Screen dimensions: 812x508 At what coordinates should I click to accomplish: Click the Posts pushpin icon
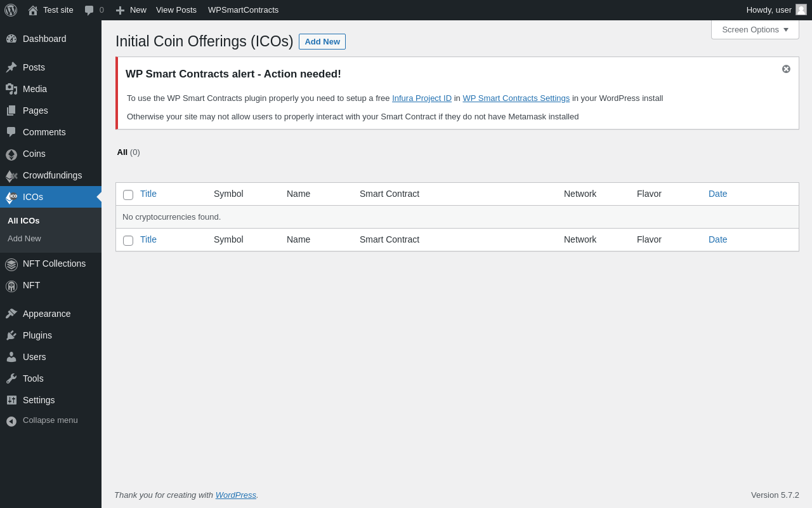point(11,67)
